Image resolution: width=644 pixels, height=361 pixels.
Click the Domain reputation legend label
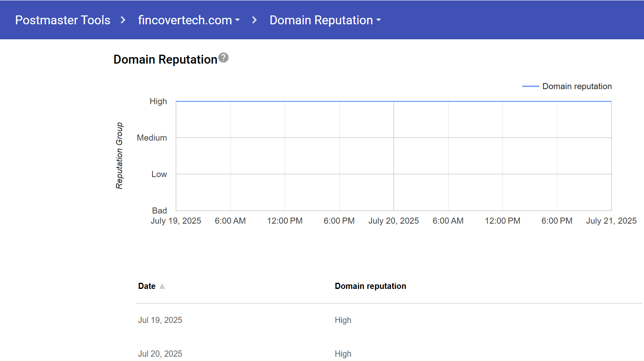[577, 86]
